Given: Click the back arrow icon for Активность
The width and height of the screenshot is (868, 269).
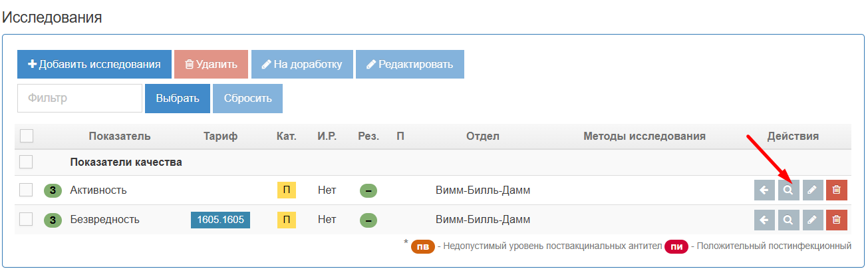Looking at the screenshot, I should coord(764,190).
